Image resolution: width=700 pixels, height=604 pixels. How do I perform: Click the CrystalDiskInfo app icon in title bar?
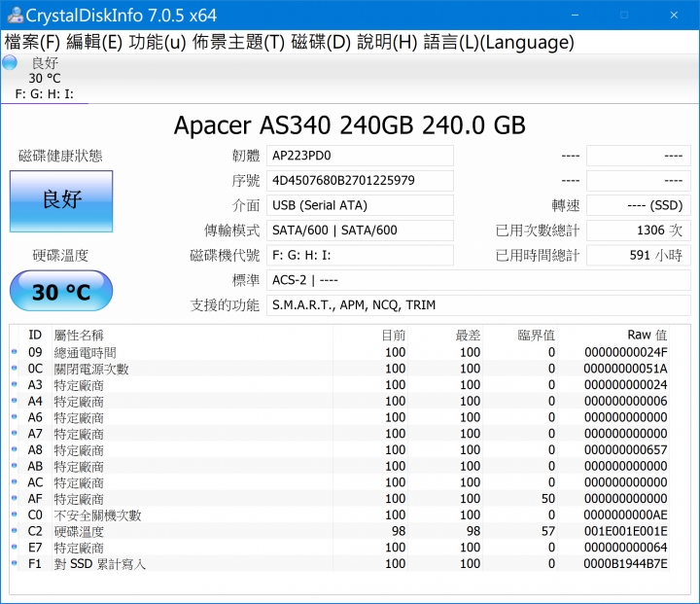point(15,16)
